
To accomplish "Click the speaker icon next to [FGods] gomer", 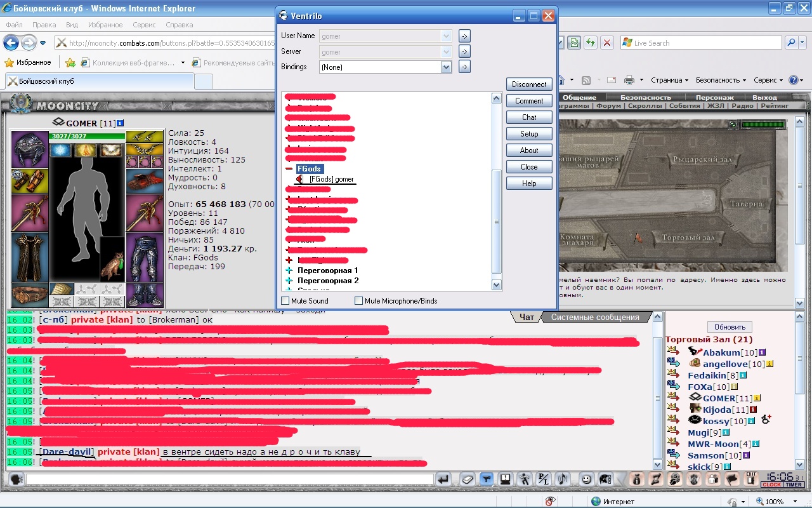I will coord(299,179).
